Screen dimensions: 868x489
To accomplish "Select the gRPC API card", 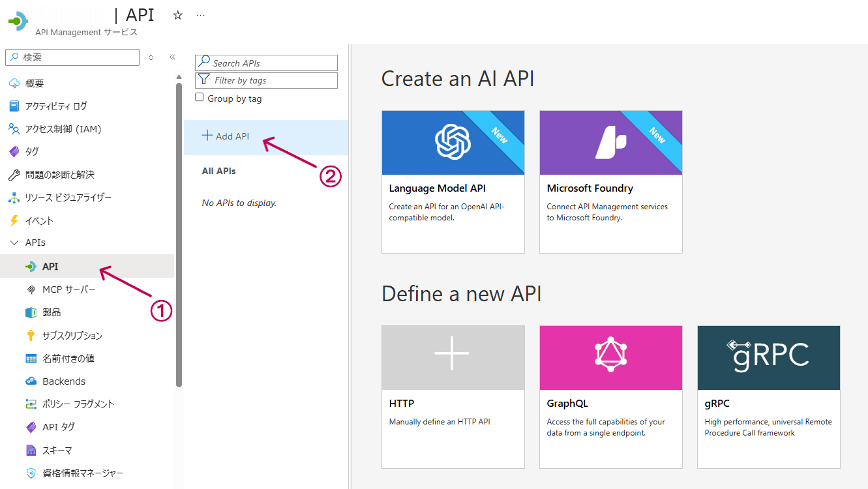I will click(769, 397).
